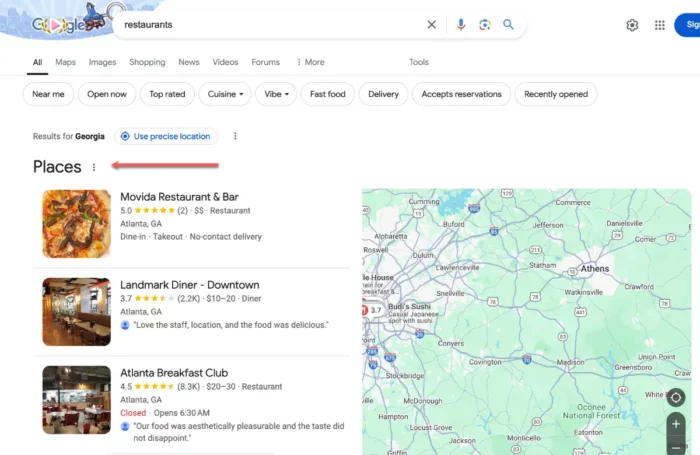This screenshot has width=700, height=455.
Task: Open options menu beside Use precise location
Action: 235,136
